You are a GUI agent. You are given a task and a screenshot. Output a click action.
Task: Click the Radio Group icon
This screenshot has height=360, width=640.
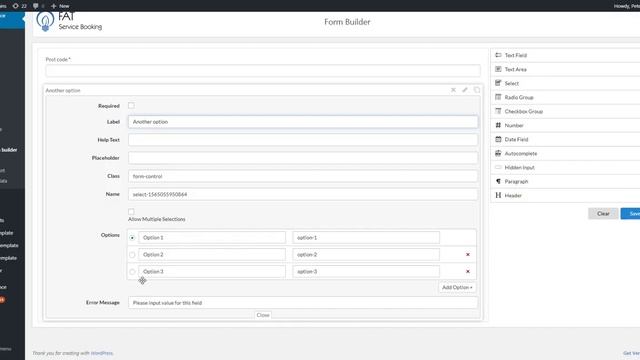coord(498,97)
